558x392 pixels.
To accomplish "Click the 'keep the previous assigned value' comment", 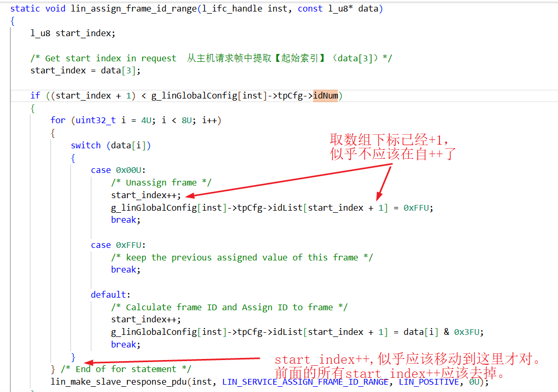I will (242, 257).
